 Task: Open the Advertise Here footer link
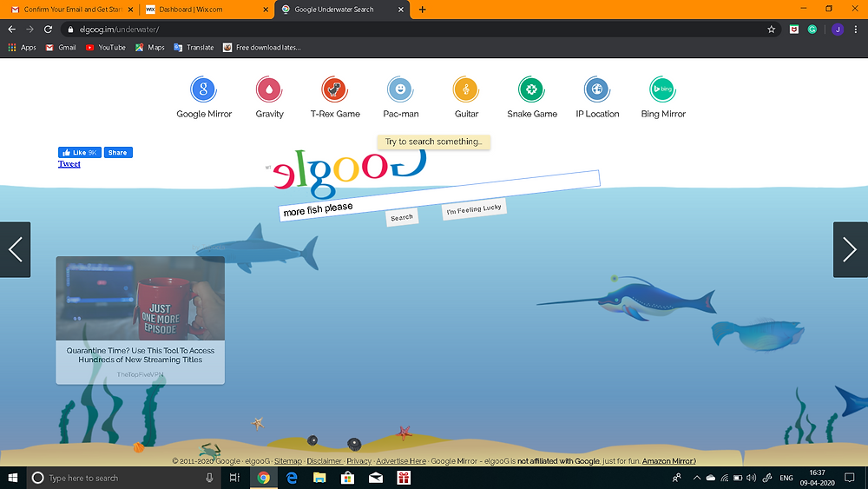pyautogui.click(x=401, y=460)
